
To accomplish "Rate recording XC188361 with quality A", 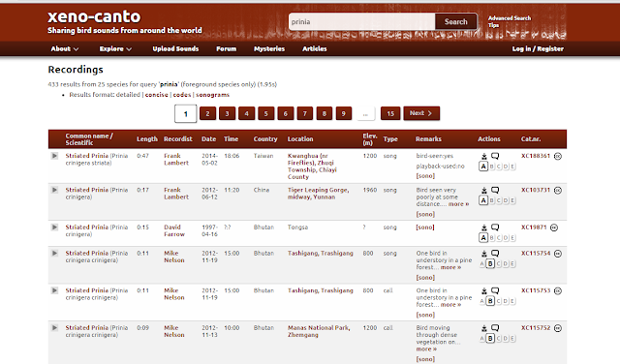I will [x=483, y=167].
